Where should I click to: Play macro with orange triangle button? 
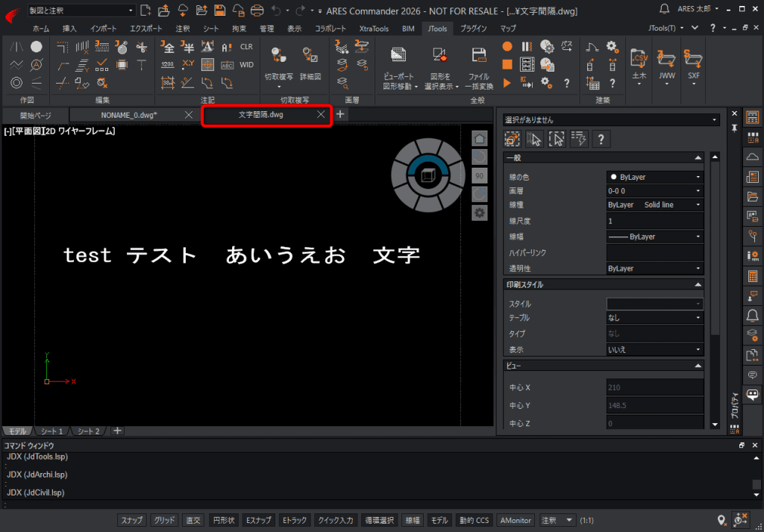tap(507, 83)
